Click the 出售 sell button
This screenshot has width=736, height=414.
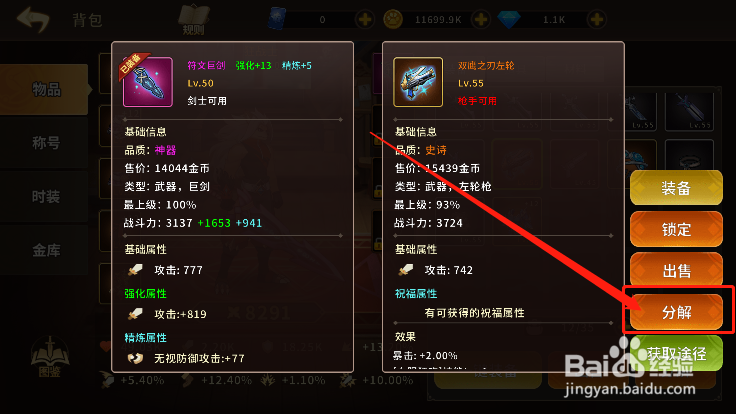pyautogui.click(x=676, y=270)
